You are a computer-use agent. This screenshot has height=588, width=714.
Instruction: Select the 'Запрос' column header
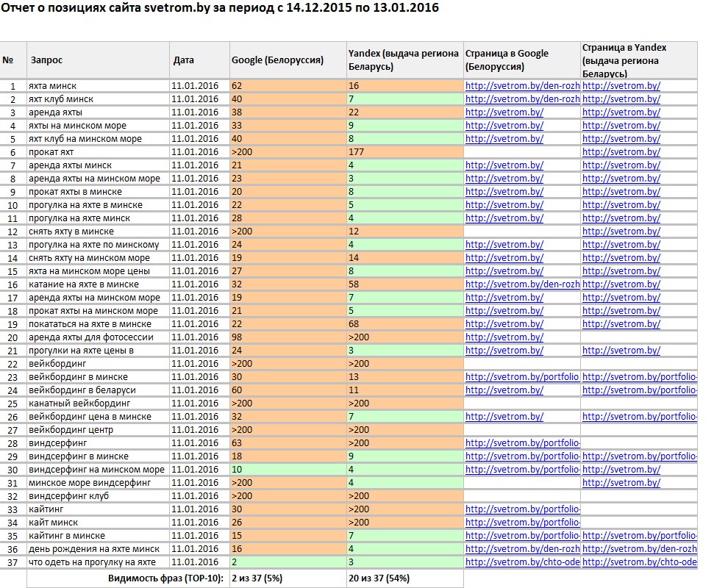[98, 60]
